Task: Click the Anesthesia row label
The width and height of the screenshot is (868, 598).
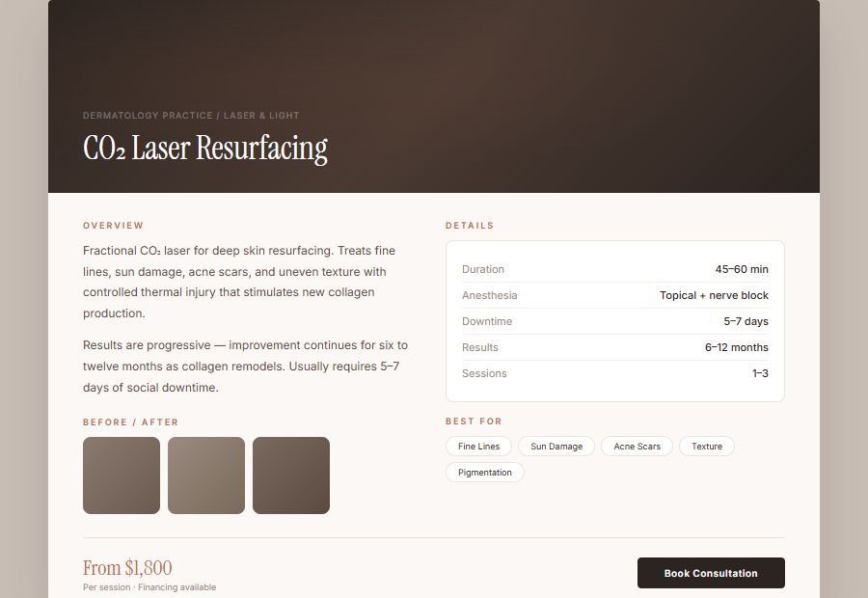Action: 489,295
